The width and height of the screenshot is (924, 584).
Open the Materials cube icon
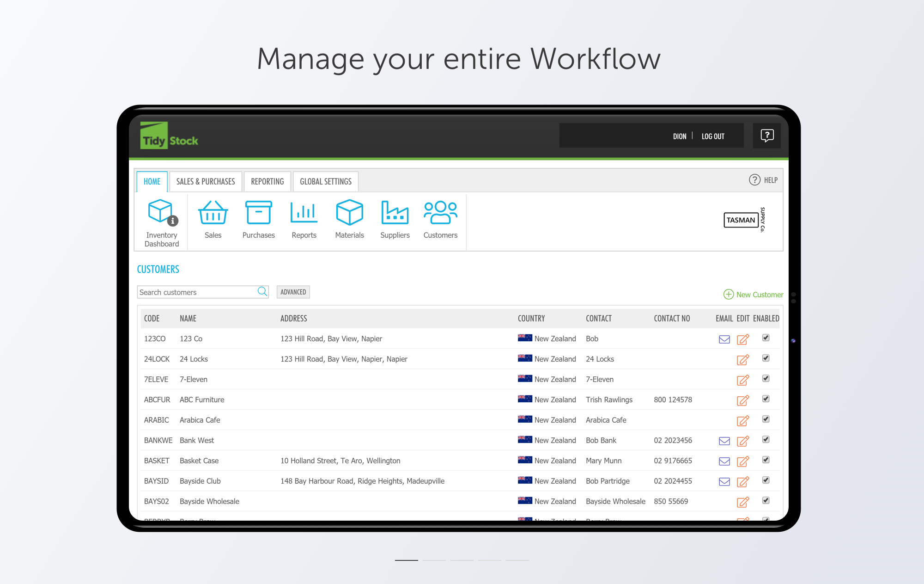349,213
